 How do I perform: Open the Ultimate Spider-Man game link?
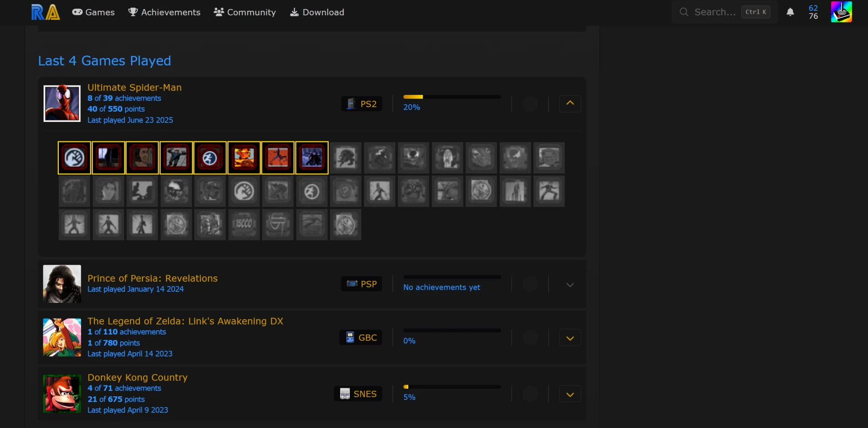pos(134,87)
